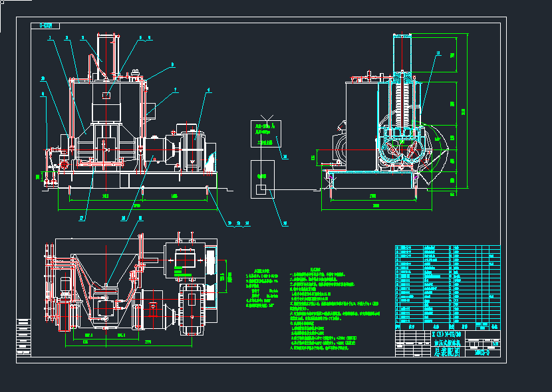
Task: Select the coil spring in the side view
Action: point(402,100)
